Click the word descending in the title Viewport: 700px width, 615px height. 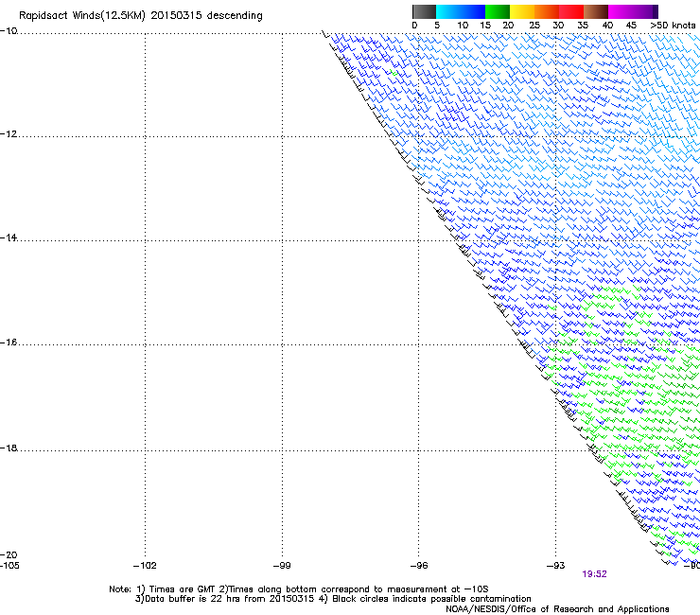tap(235, 15)
